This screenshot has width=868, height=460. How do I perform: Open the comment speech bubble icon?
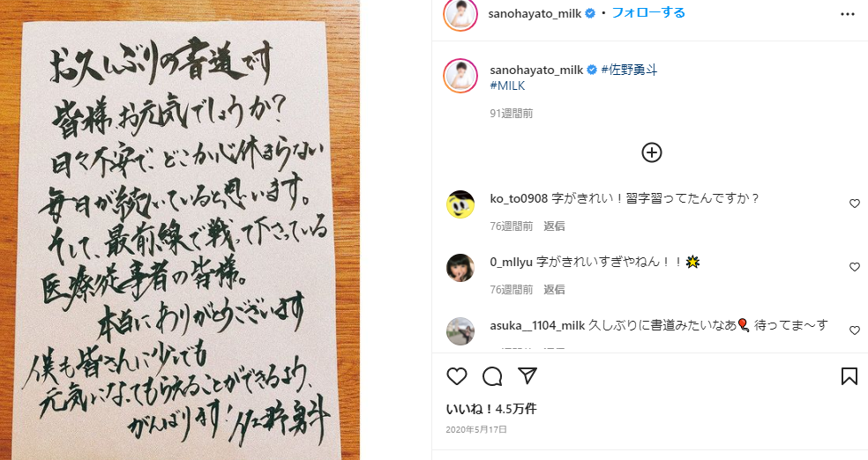(492, 376)
